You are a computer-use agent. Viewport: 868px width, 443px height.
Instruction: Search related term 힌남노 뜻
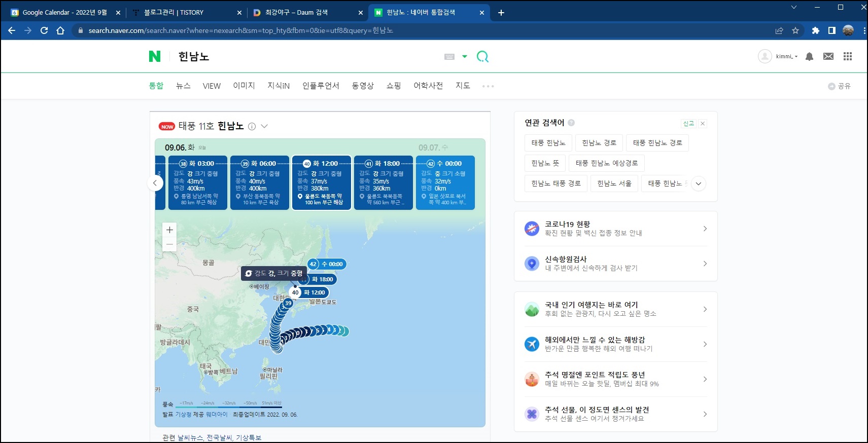click(x=545, y=163)
